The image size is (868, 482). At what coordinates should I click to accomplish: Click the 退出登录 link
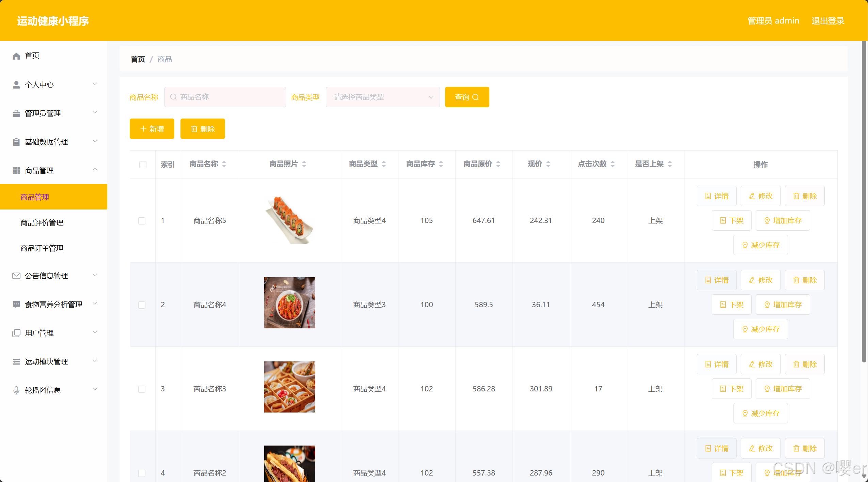pos(827,21)
